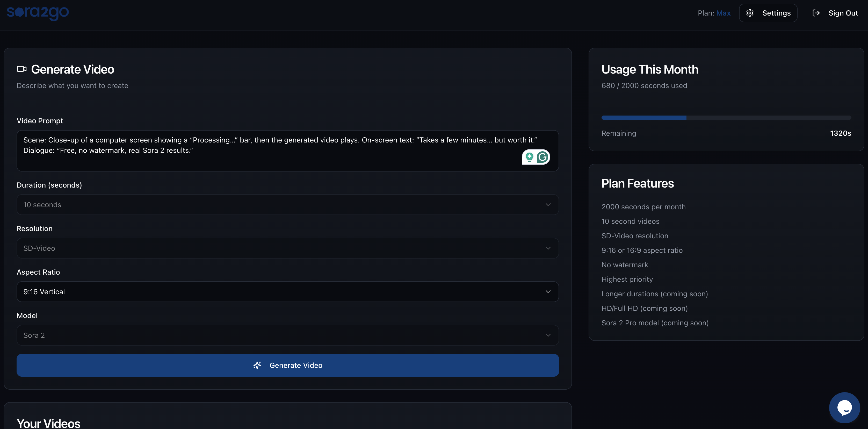Click the Settings gear icon
The width and height of the screenshot is (868, 429).
[750, 13]
